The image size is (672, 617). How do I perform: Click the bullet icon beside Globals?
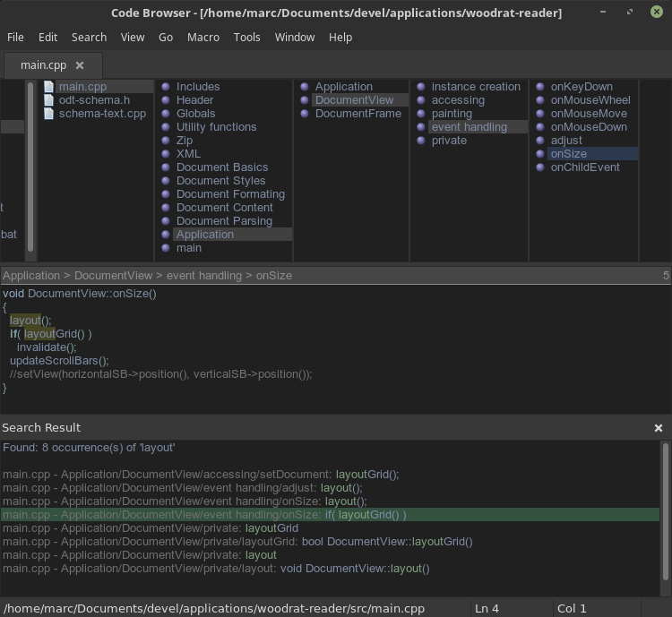pos(166,114)
